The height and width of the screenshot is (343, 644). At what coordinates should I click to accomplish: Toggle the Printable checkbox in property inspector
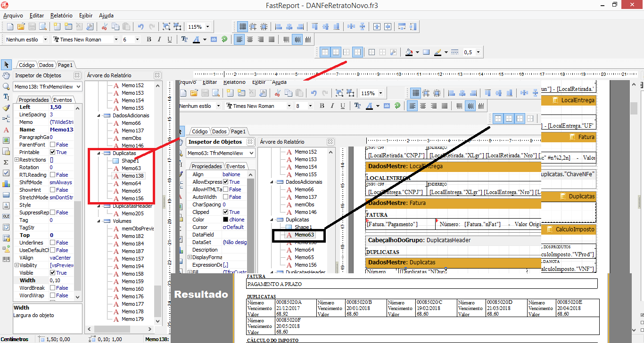point(53,152)
